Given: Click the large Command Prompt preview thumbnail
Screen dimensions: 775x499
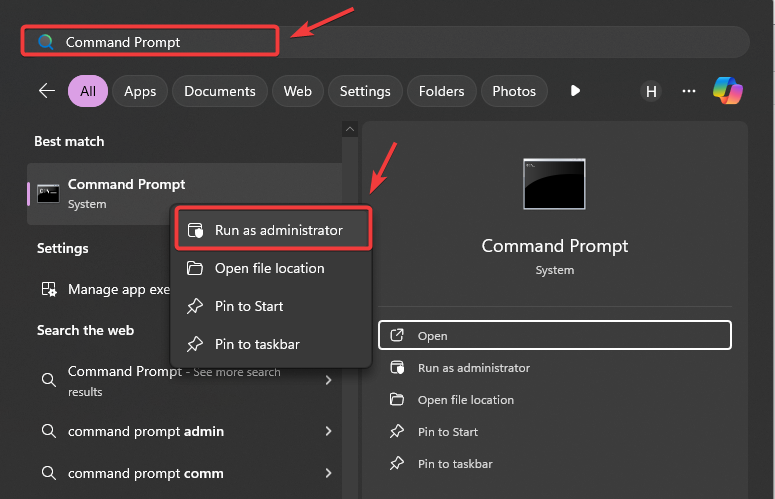Looking at the screenshot, I should 554,184.
